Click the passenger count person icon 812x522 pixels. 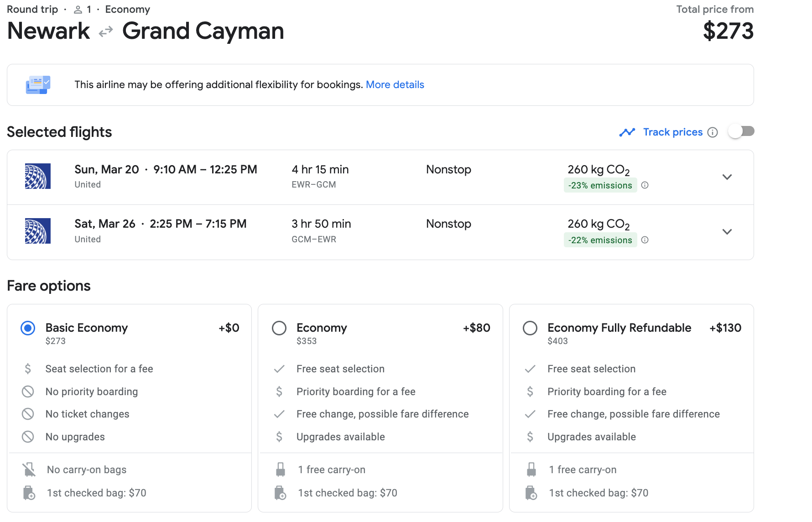point(78,10)
